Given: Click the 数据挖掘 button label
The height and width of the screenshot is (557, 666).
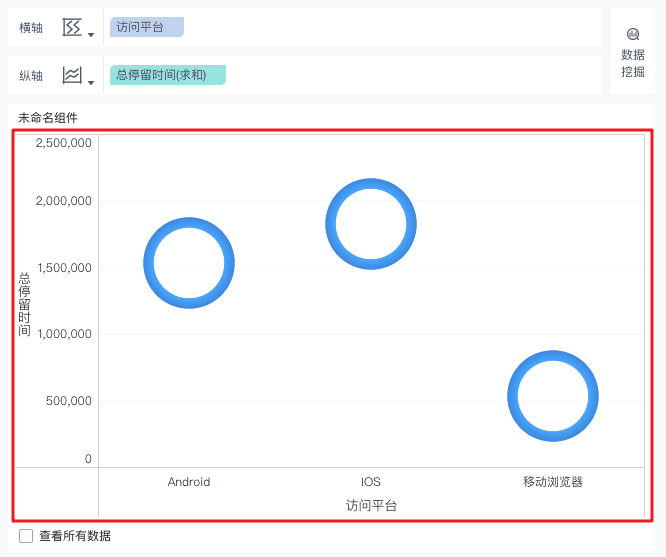Looking at the screenshot, I should tap(633, 63).
